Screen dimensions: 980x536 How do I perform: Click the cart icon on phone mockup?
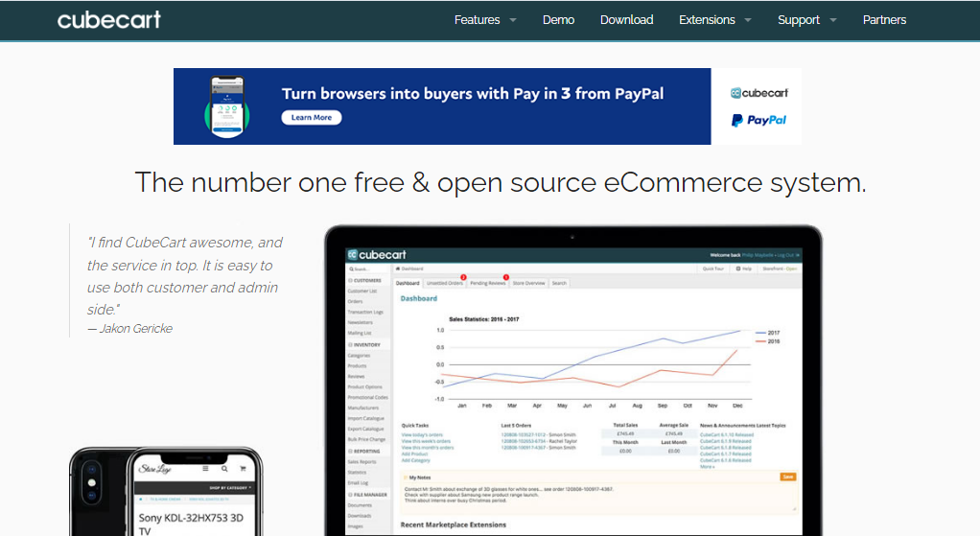tap(243, 469)
